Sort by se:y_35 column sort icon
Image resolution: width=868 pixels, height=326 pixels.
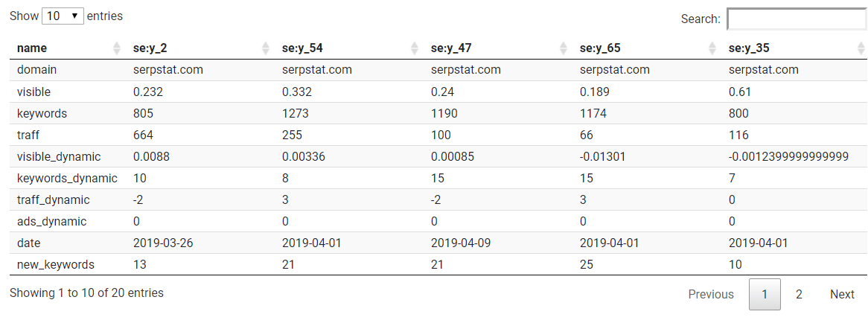point(861,48)
